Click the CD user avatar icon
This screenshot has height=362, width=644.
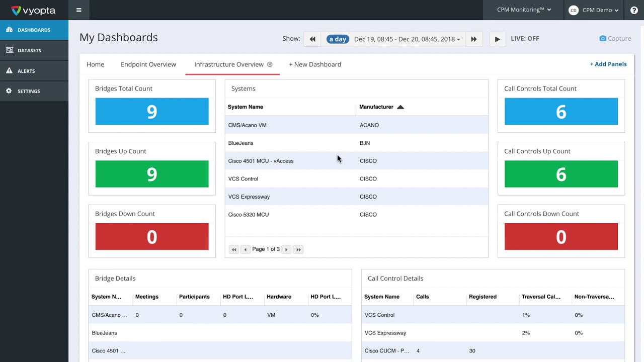[x=573, y=10]
